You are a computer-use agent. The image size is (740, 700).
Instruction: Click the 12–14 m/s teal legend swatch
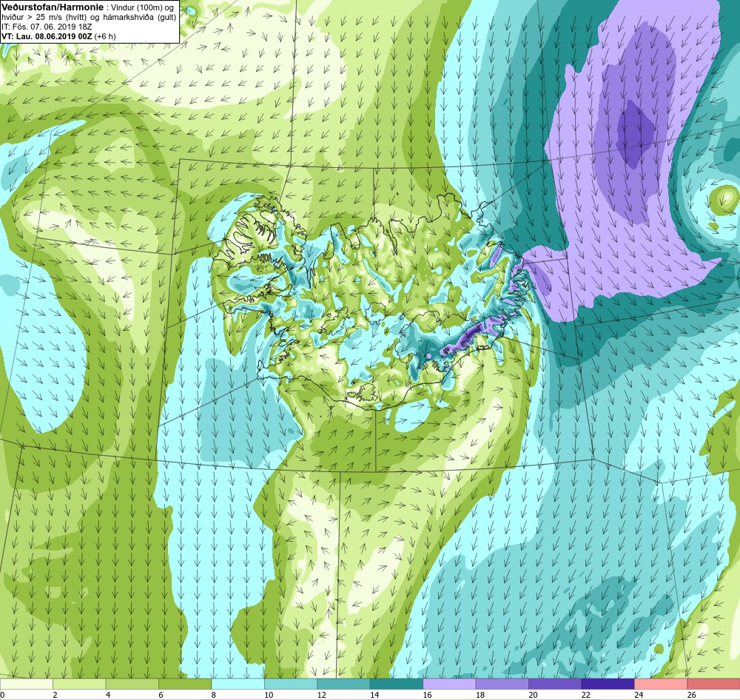click(343, 684)
